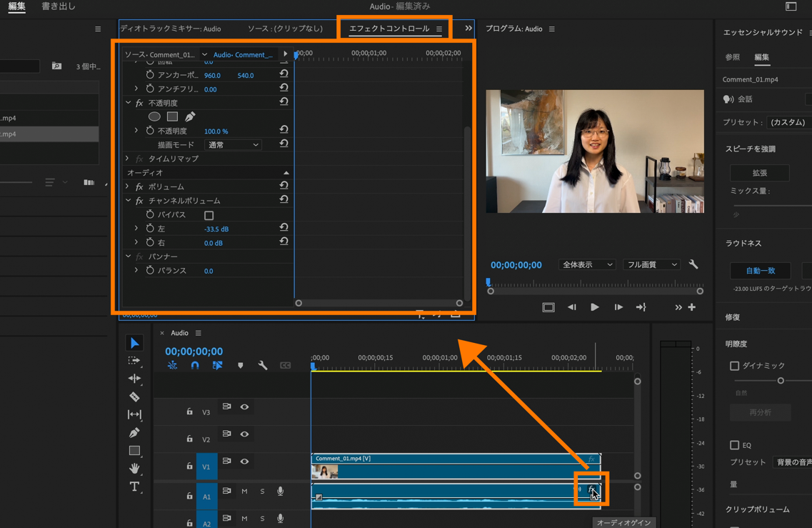Open プリセット (カスタム) dropdown
Screen dimensions: 812x528
pyautogui.click(x=788, y=122)
